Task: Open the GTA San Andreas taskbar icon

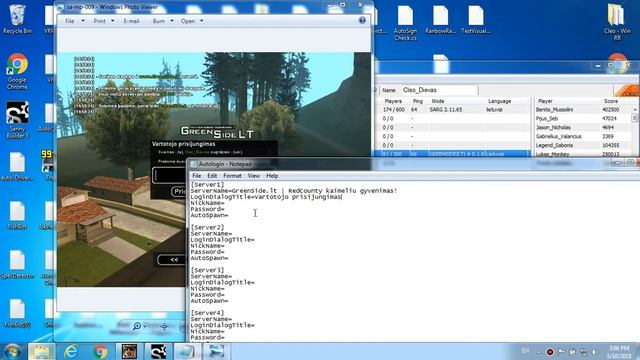Action: (129, 351)
